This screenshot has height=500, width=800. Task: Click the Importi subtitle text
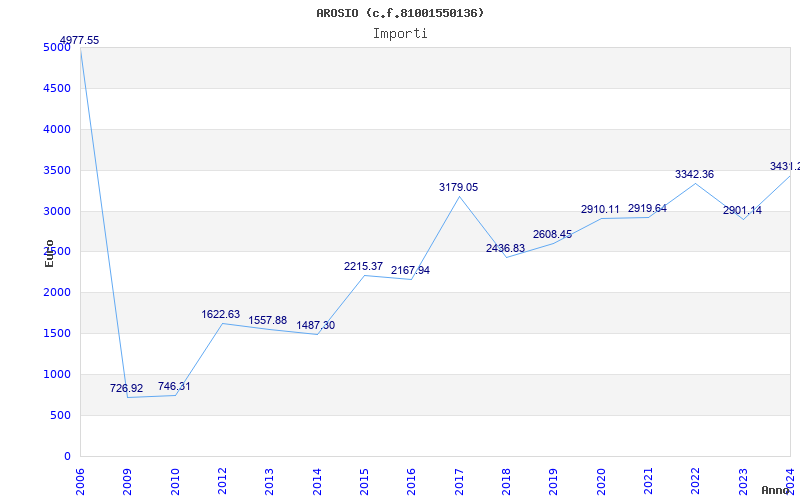(x=400, y=33)
